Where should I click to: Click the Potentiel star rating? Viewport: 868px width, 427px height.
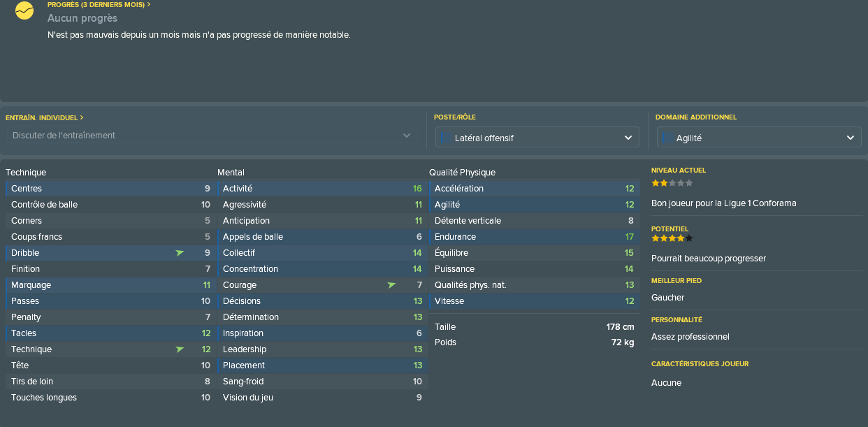(x=672, y=238)
